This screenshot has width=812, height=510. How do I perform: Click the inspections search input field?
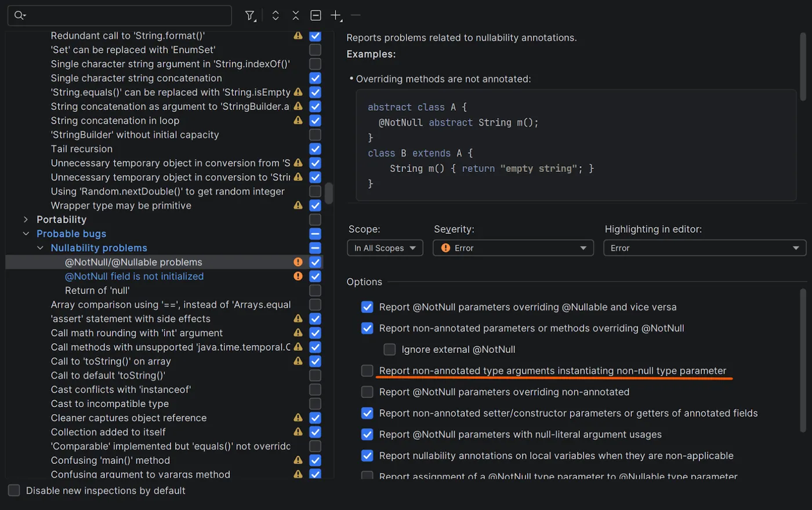click(128, 16)
